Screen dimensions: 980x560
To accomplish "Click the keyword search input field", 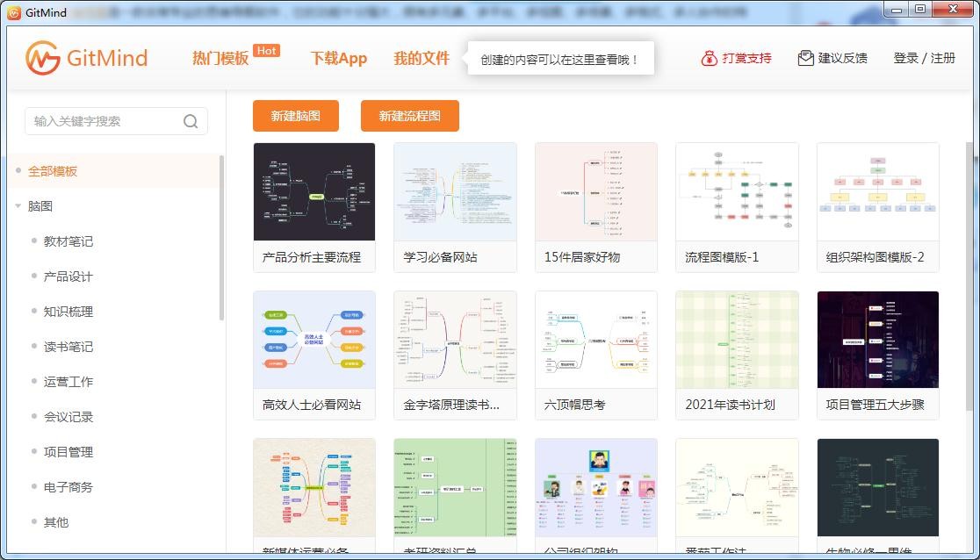I will (97, 121).
